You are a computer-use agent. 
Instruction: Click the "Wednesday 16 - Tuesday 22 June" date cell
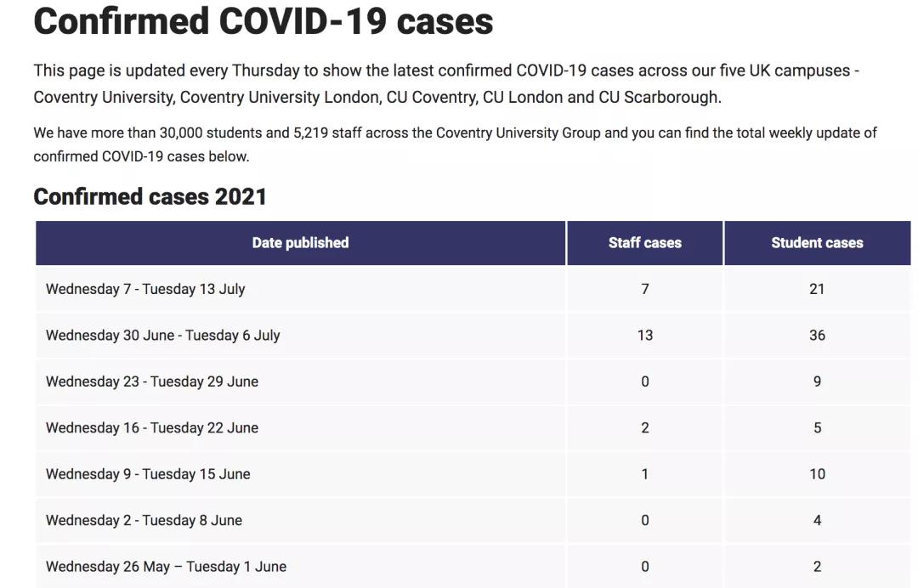[x=152, y=428]
